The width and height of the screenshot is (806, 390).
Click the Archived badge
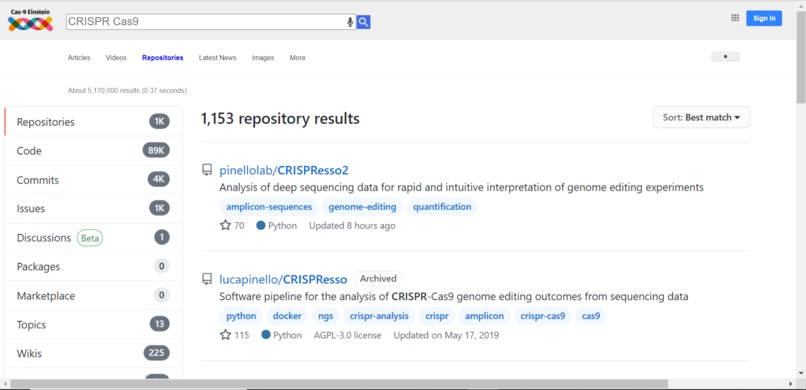pyautogui.click(x=378, y=278)
